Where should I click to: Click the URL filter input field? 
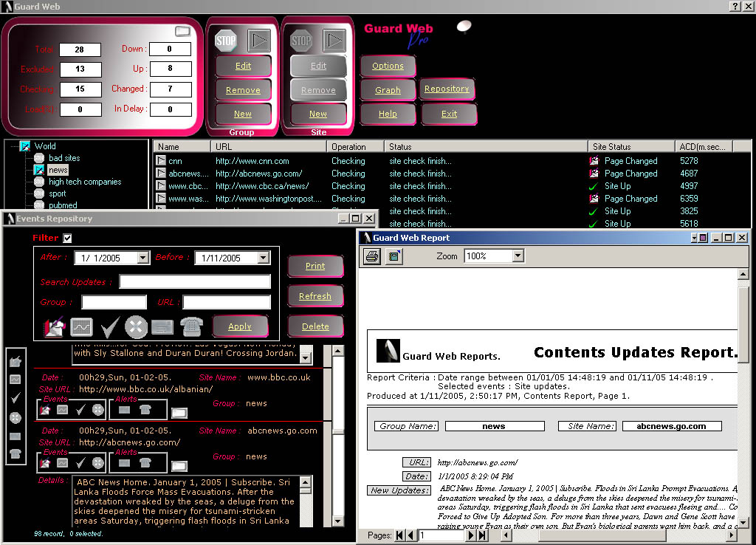point(227,302)
